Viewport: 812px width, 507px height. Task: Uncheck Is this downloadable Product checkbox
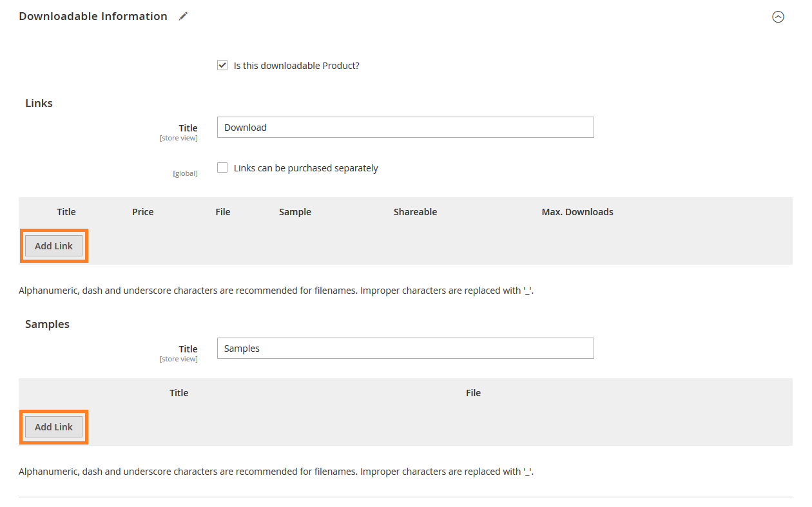click(222, 65)
